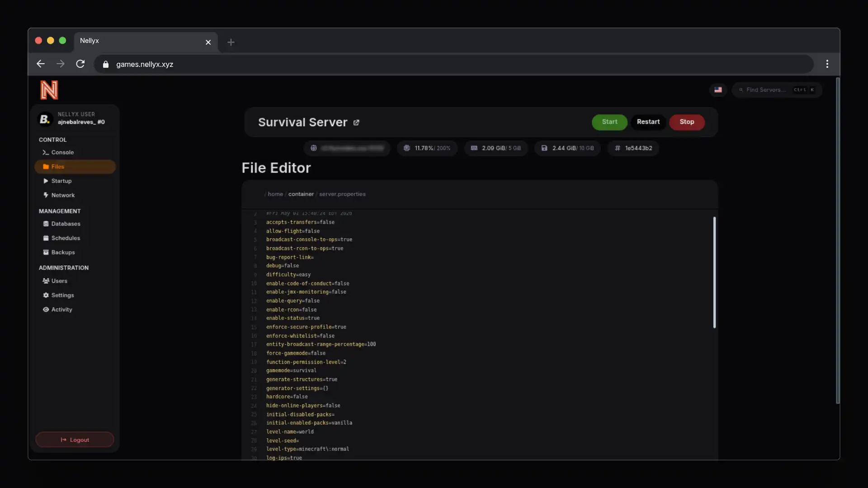Open the Files section
Viewport: 868px width, 488px height.
(75, 167)
